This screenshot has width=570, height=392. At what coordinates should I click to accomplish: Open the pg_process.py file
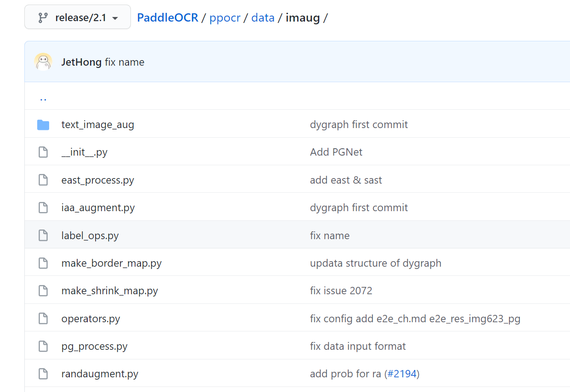pos(94,346)
